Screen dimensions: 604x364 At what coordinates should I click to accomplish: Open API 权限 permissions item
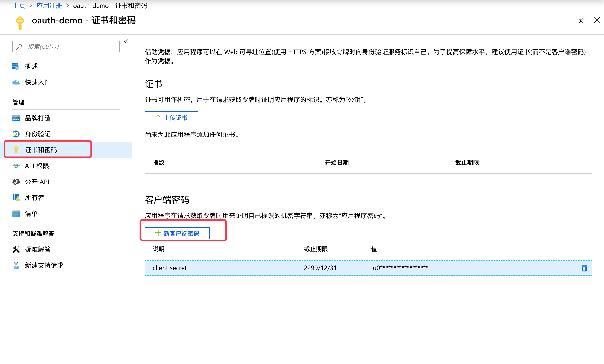[37, 166]
